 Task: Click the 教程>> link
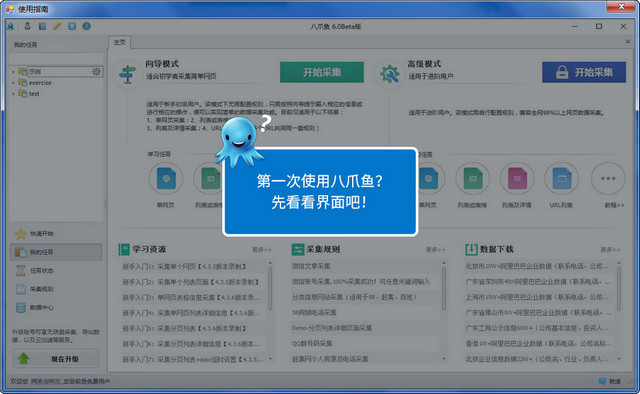pos(614,205)
